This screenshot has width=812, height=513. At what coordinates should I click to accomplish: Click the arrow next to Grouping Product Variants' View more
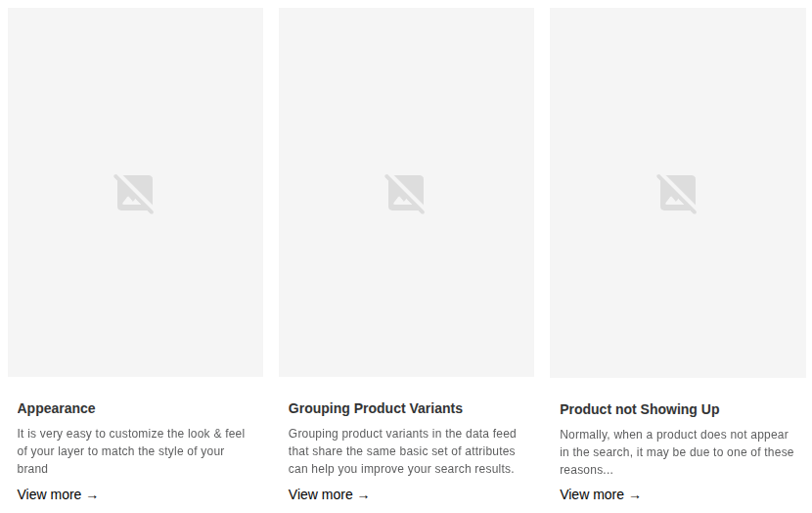point(364,496)
